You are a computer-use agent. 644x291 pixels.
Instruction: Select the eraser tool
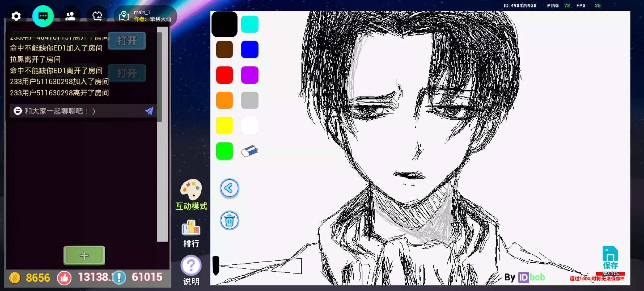click(x=250, y=151)
